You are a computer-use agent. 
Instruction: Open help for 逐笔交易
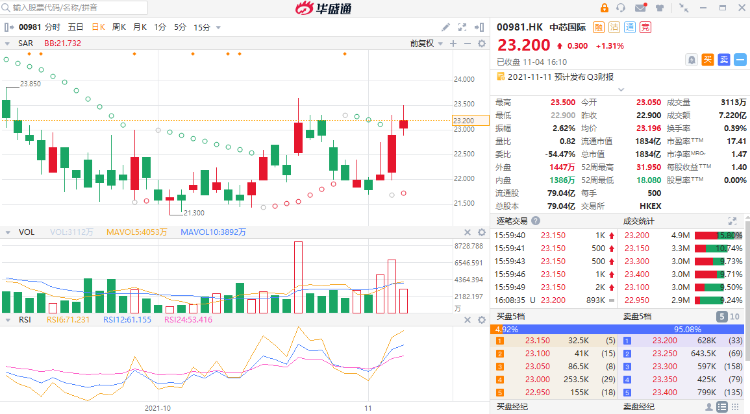tap(536, 221)
